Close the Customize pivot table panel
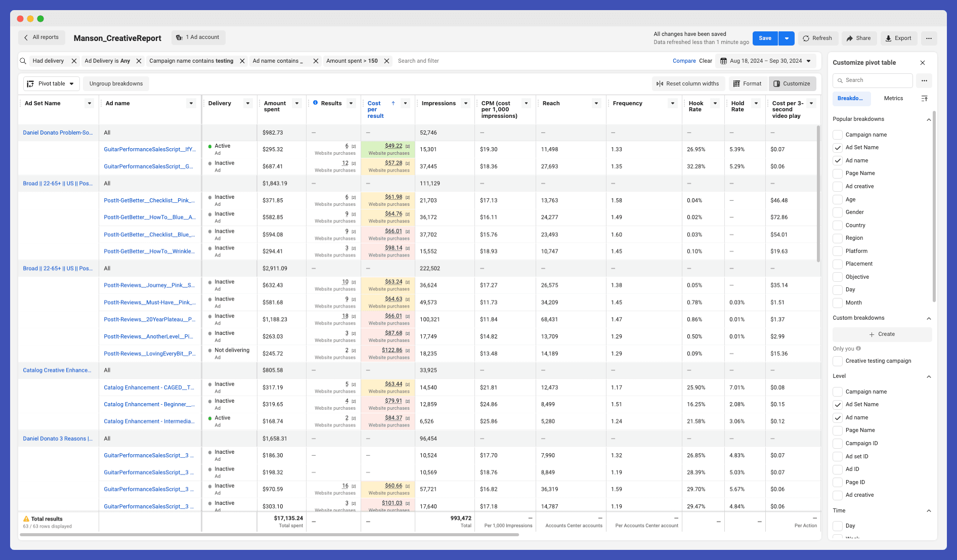 (923, 62)
